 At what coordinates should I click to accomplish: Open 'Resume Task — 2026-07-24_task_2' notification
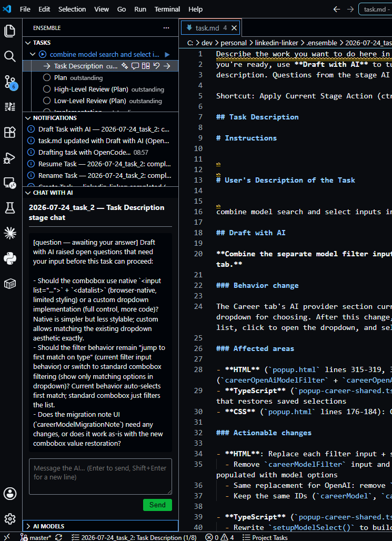pos(100,164)
